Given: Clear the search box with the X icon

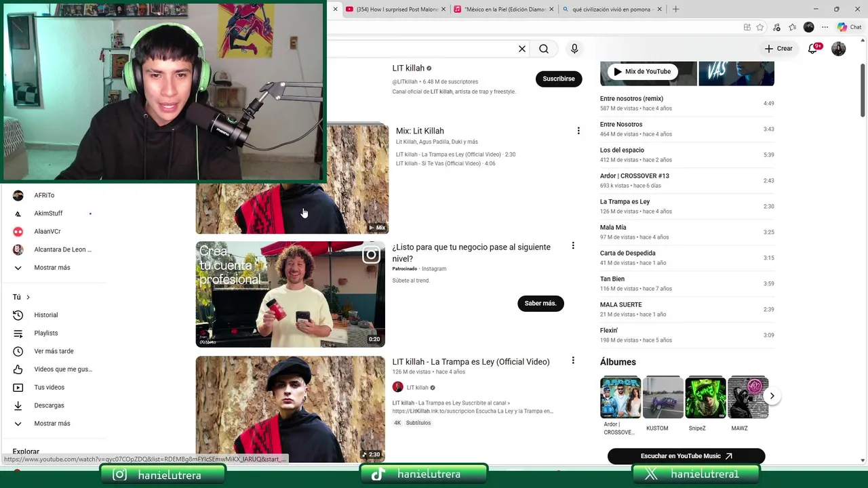Looking at the screenshot, I should click(522, 49).
